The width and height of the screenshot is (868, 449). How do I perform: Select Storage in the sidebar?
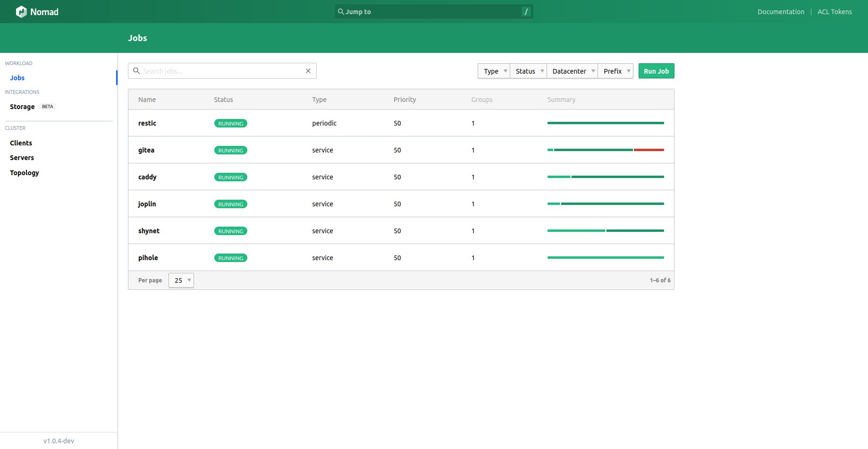22,107
